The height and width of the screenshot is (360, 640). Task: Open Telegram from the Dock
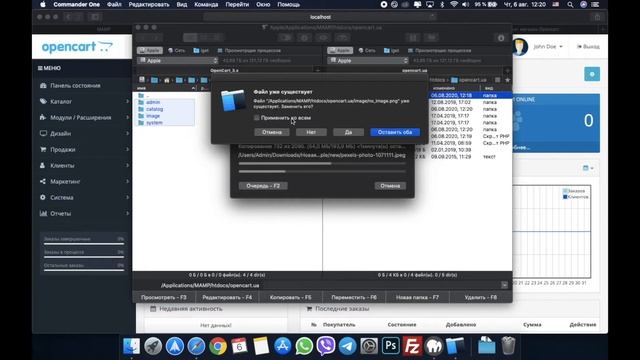coord(347,346)
